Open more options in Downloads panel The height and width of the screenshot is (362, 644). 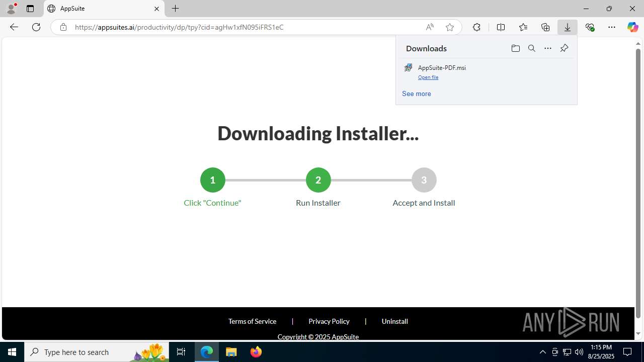pyautogui.click(x=548, y=48)
